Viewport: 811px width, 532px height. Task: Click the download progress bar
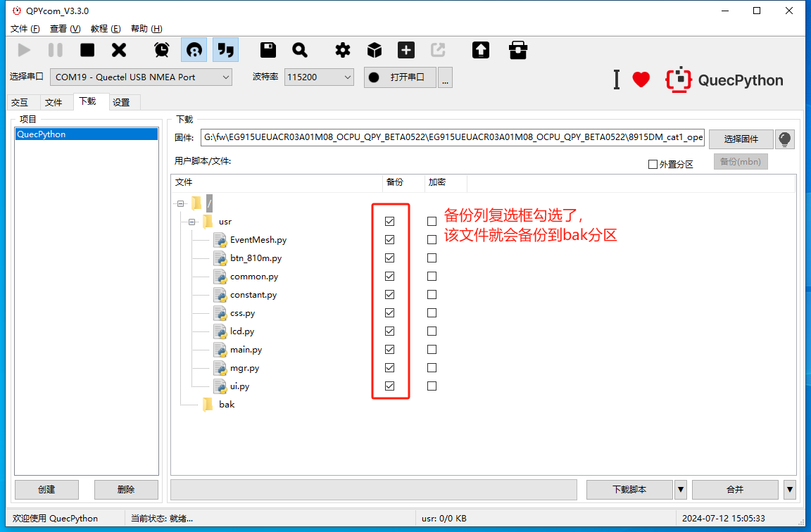pos(374,490)
